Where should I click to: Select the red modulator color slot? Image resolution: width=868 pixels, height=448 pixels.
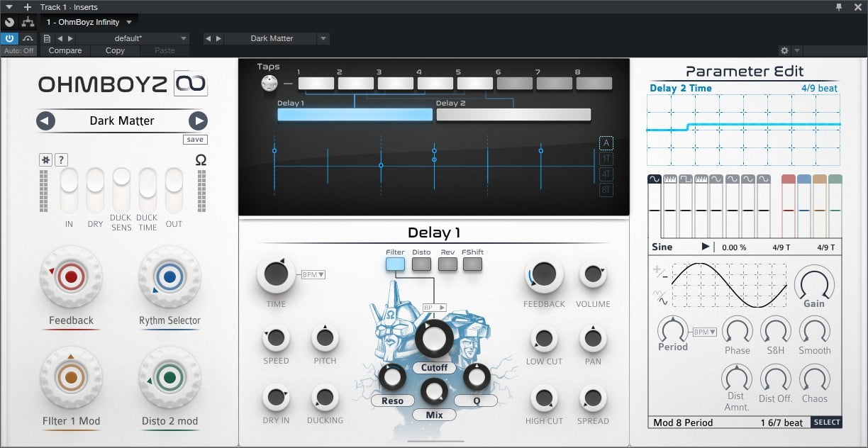click(789, 206)
